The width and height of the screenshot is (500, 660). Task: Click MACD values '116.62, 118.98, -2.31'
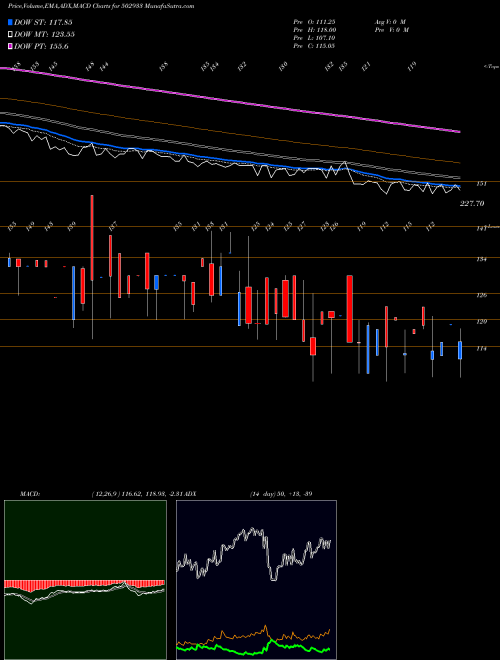(x=151, y=493)
